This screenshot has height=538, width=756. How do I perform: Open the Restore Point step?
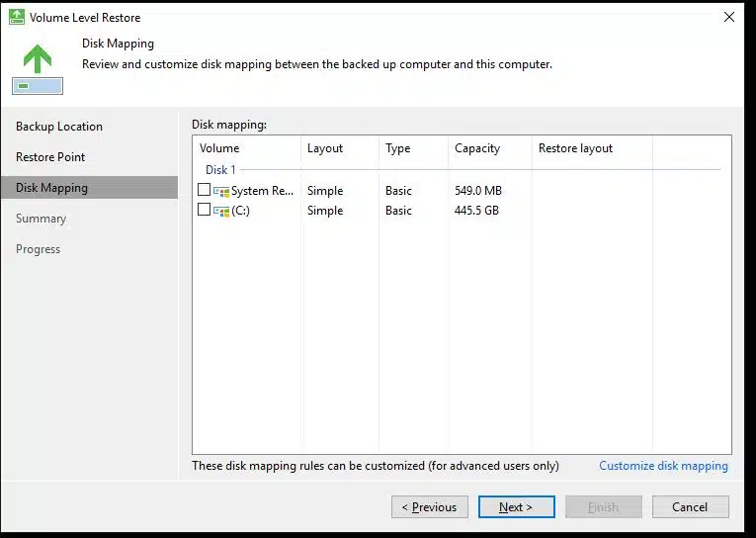[50, 157]
